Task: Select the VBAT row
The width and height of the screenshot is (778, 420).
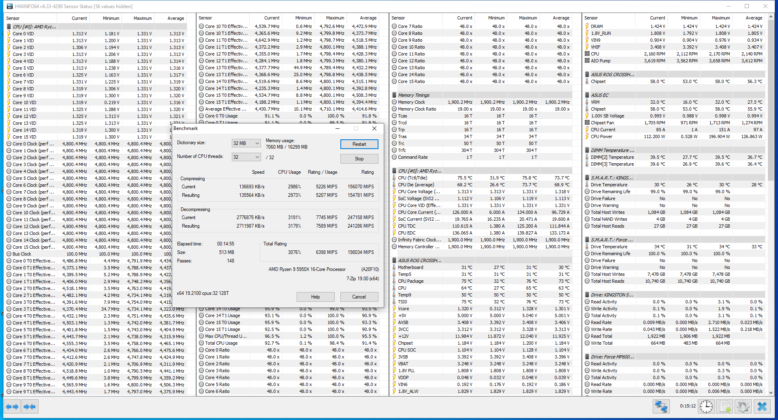Action: [482, 363]
